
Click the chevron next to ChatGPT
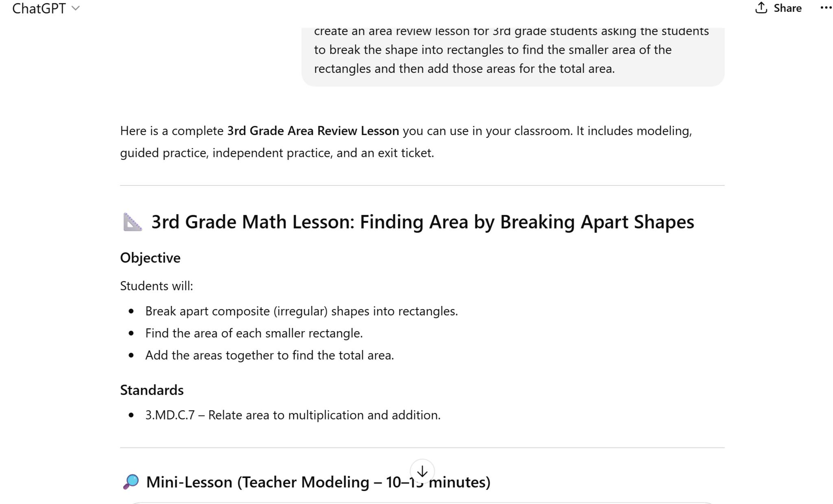(76, 8)
